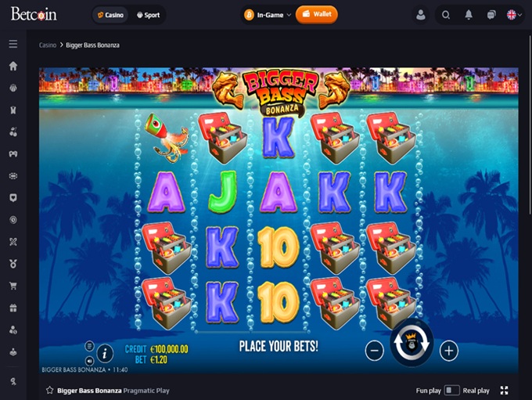Follow the Casino breadcrumb link
Viewport: 532px width, 400px height.
(x=48, y=45)
